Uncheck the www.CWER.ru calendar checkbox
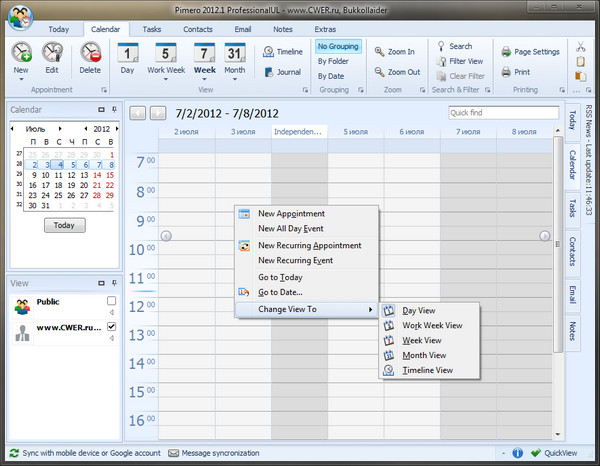 [x=111, y=327]
